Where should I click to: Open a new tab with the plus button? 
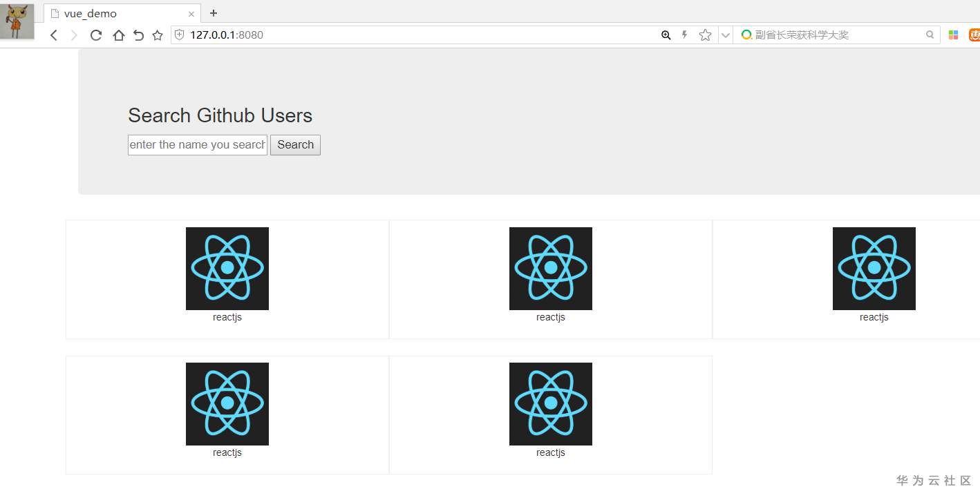click(x=214, y=13)
